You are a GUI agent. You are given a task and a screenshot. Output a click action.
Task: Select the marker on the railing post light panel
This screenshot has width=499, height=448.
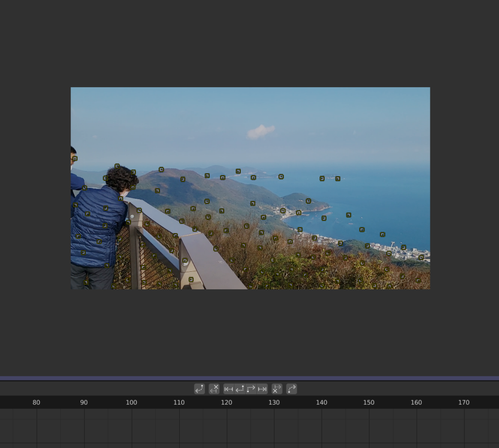pos(185,261)
